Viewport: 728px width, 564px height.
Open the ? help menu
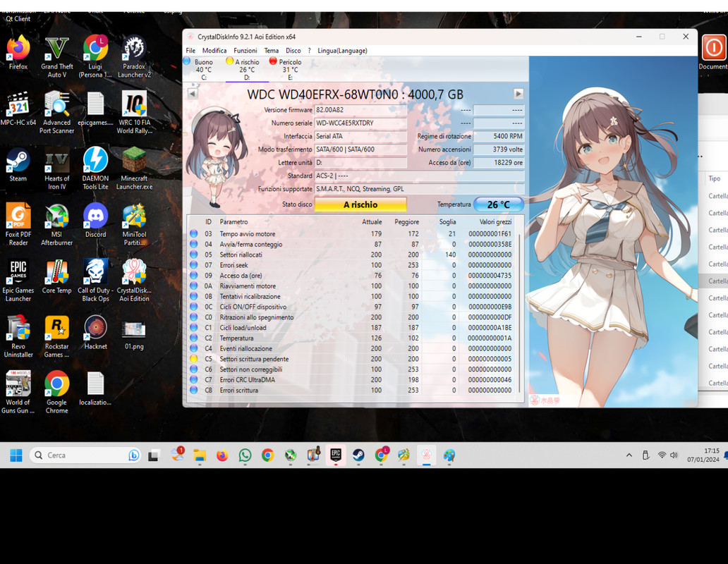pyautogui.click(x=309, y=51)
